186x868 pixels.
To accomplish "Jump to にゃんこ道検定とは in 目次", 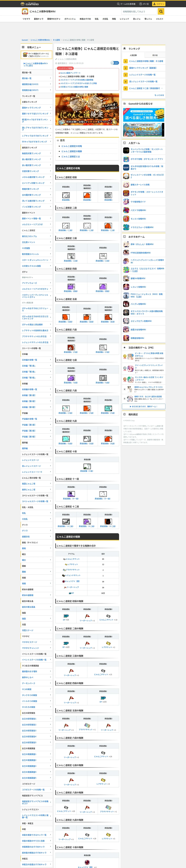I will coord(71,157).
